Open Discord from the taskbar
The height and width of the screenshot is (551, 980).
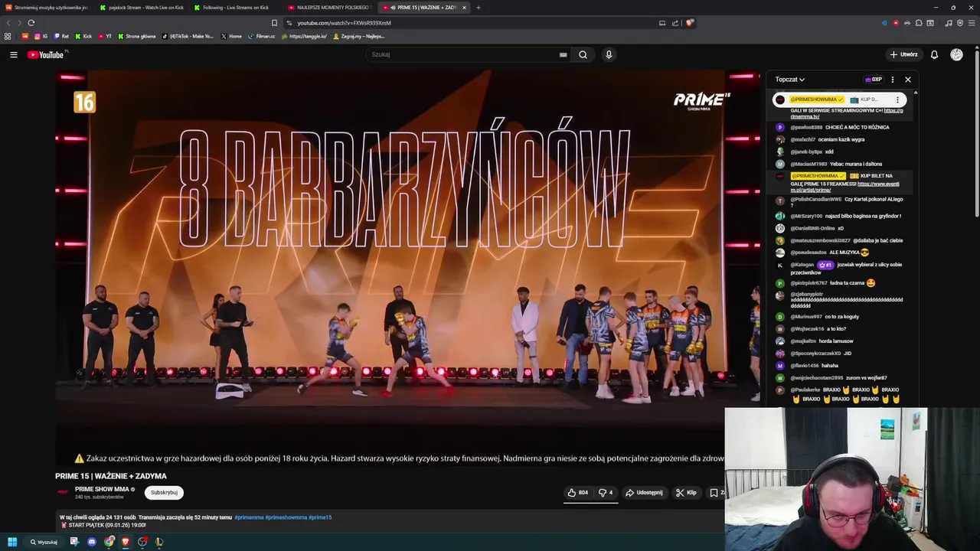(x=92, y=542)
